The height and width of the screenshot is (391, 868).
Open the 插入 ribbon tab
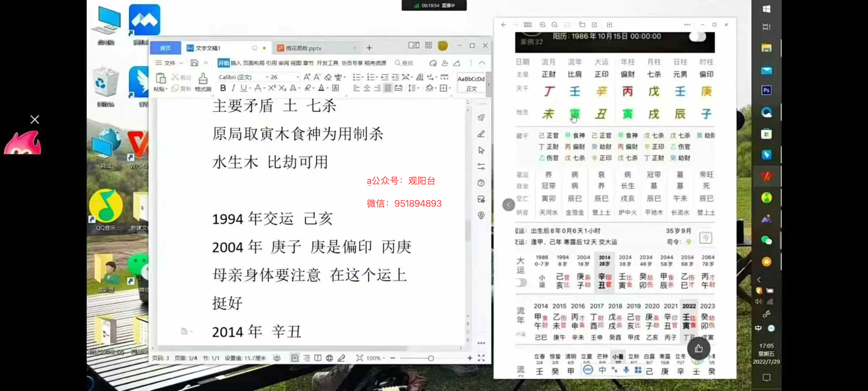[x=235, y=63]
